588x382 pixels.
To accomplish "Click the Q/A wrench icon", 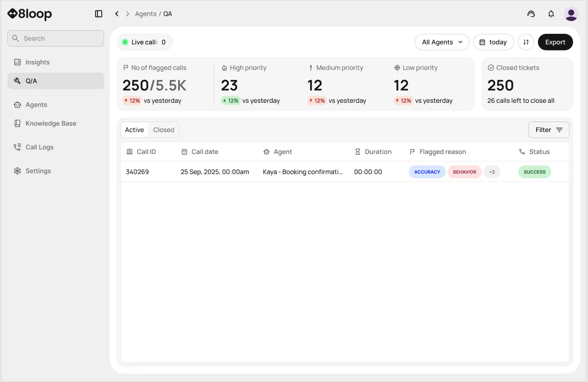I will coord(18,81).
